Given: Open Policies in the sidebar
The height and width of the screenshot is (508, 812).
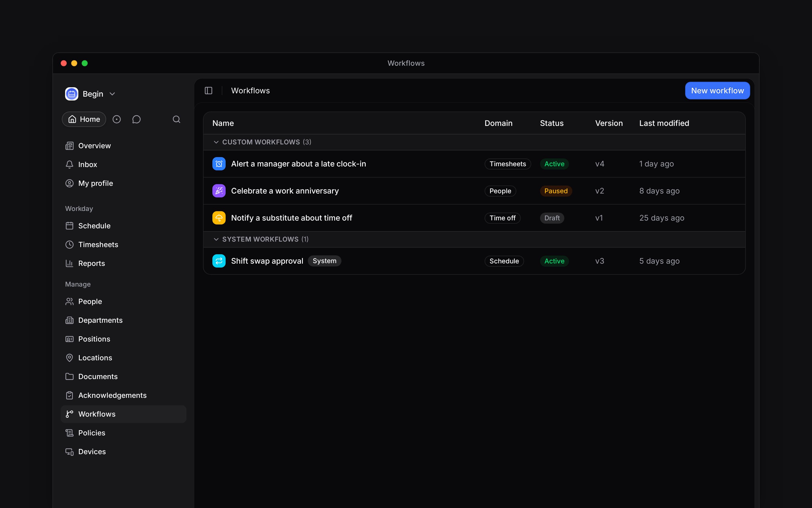Looking at the screenshot, I should click(123, 433).
